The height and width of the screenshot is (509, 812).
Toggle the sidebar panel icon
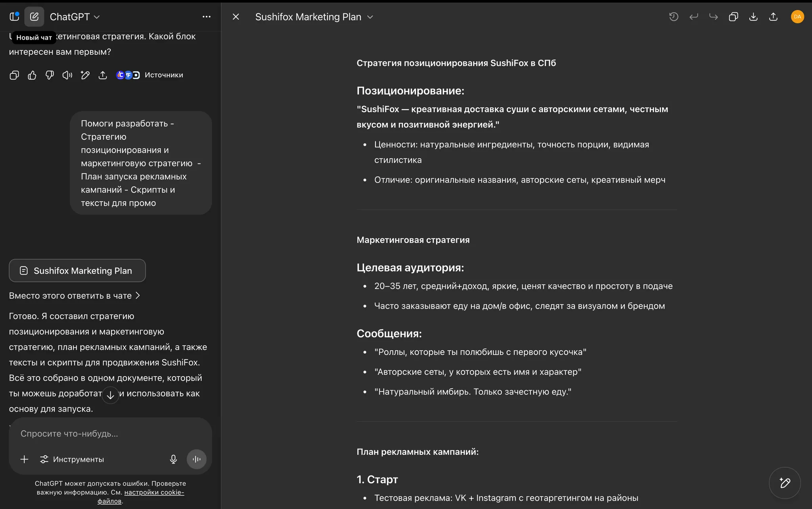click(x=14, y=17)
